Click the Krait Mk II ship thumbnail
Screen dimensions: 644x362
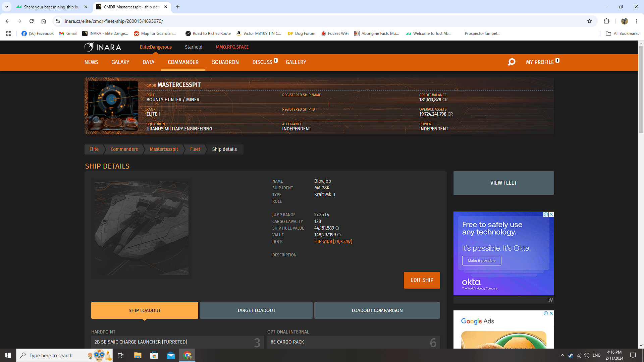point(141,228)
